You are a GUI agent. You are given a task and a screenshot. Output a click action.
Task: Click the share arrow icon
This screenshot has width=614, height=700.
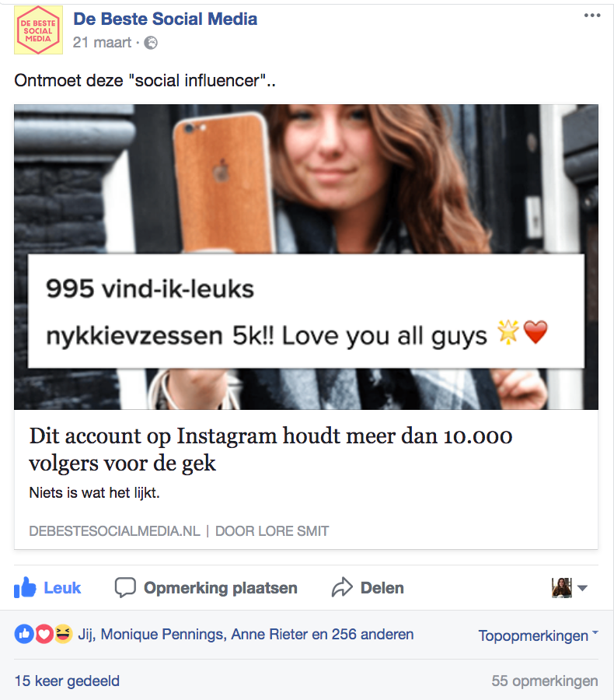click(x=342, y=587)
